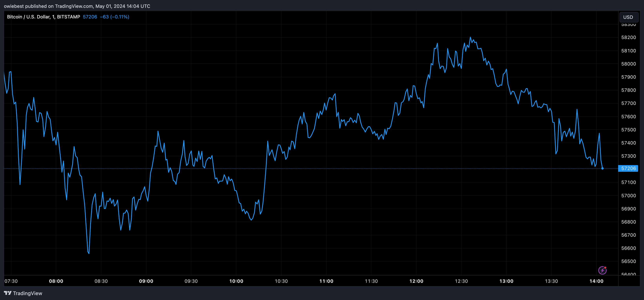This screenshot has width=644, height=300.
Task: Click the 57800 price scale label
Action: point(629,90)
